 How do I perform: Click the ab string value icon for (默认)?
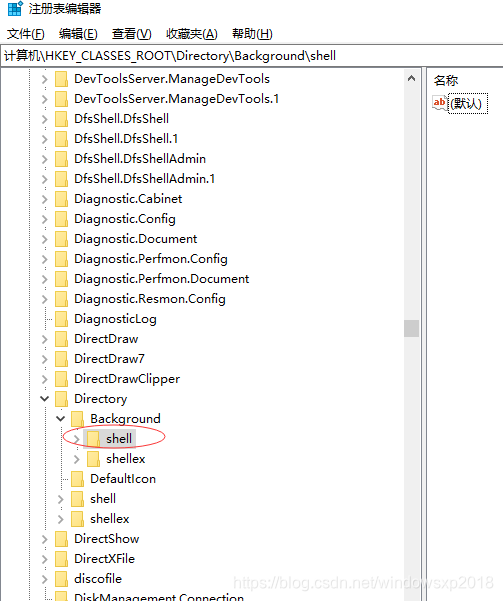[439, 103]
